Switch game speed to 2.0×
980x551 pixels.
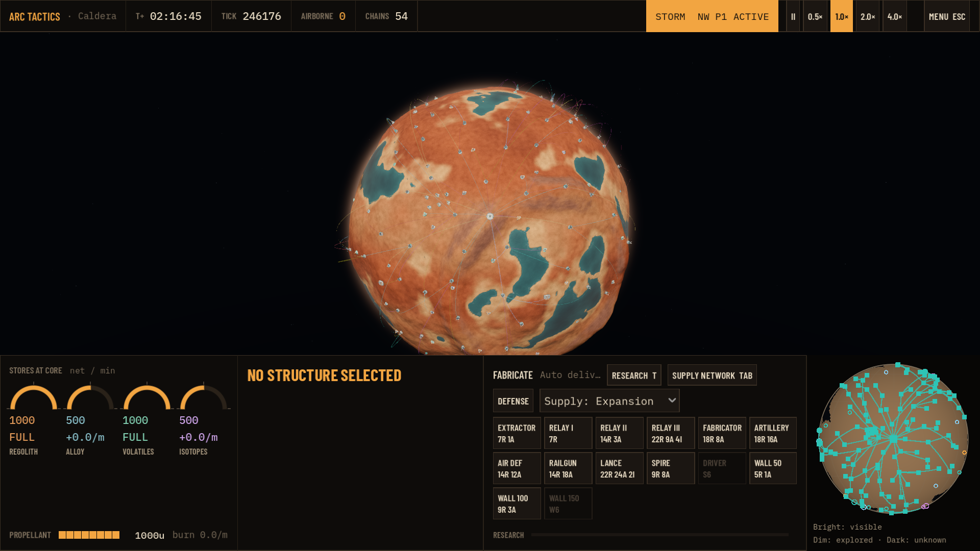coord(868,16)
